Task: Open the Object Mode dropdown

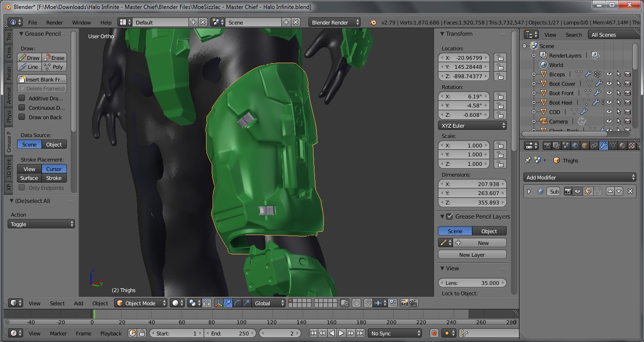Action: coord(141,303)
